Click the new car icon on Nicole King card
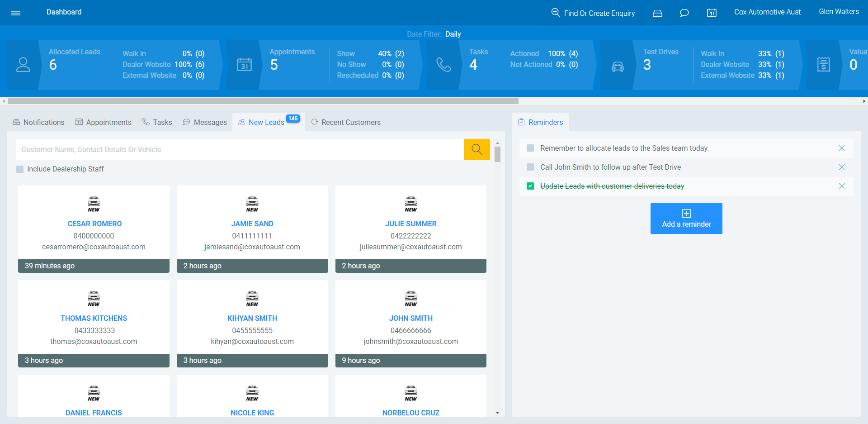 click(x=252, y=393)
